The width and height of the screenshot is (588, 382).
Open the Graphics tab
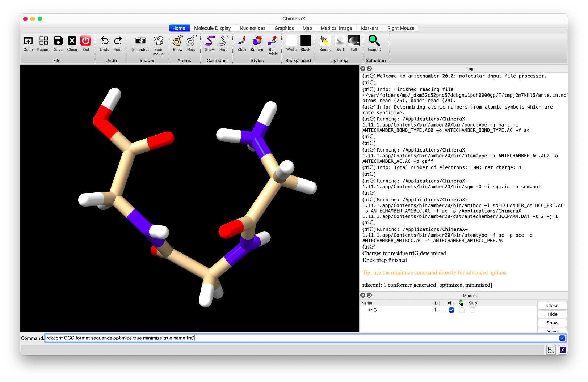click(x=284, y=28)
